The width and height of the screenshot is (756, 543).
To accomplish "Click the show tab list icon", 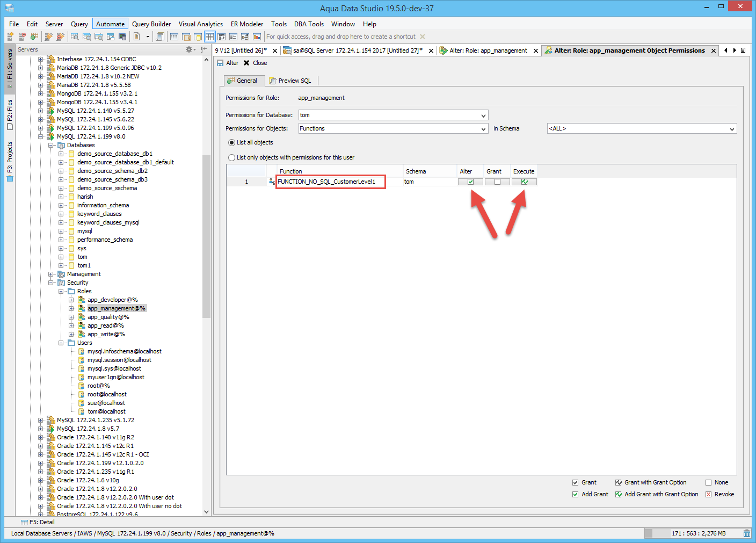I will click(743, 50).
